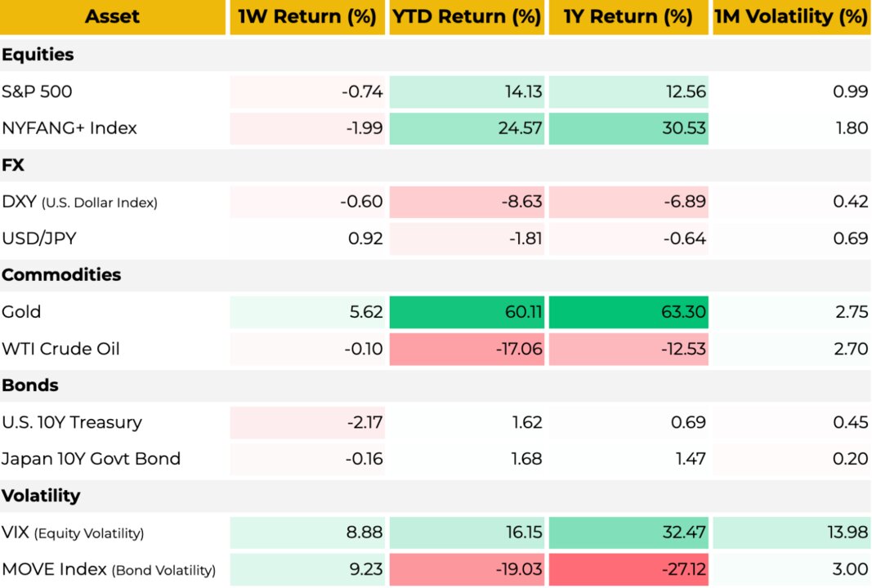Select the U.S. 10Y Treasury label

click(72, 422)
